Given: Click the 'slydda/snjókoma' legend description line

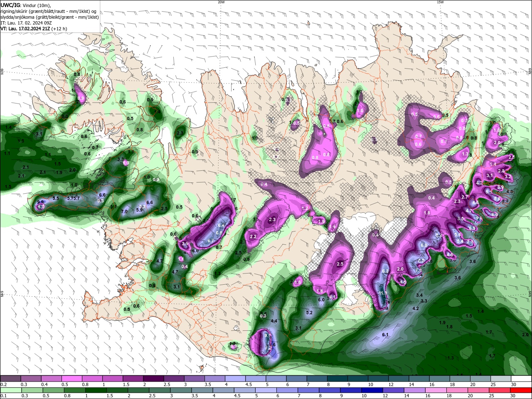Looking at the screenshot, I should tap(50, 17).
